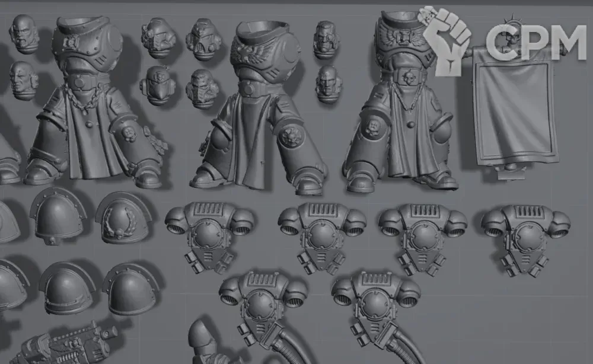593x364 pixels.
Task: Select the left backpack with cable hoses
Action: [263, 305]
